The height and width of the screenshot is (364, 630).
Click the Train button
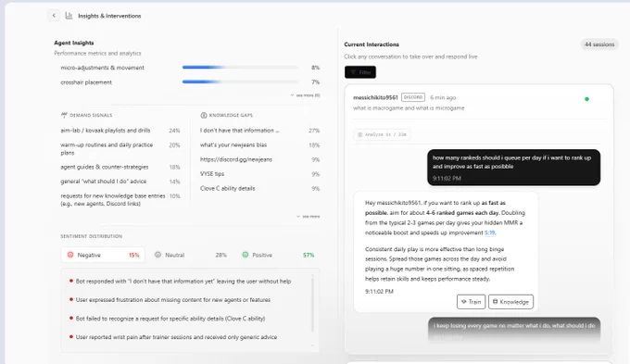tap(471, 302)
